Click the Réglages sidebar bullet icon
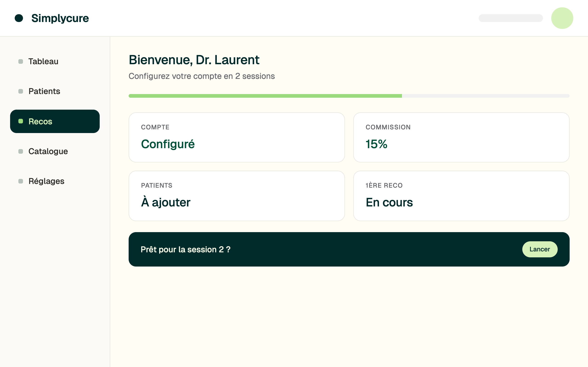 coord(21,181)
